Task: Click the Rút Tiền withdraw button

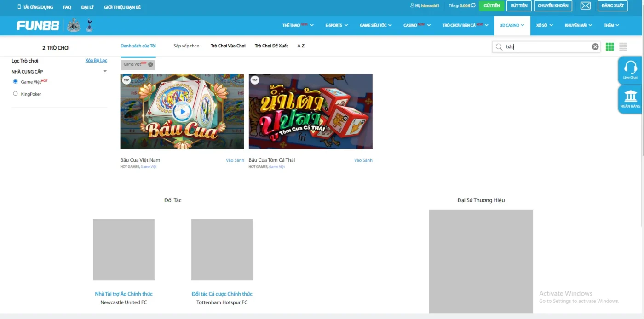Action: click(x=519, y=6)
